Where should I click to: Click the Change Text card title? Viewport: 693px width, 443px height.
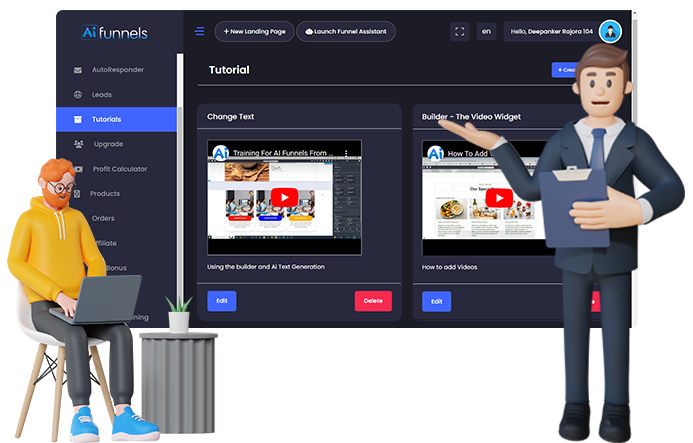pyautogui.click(x=230, y=117)
